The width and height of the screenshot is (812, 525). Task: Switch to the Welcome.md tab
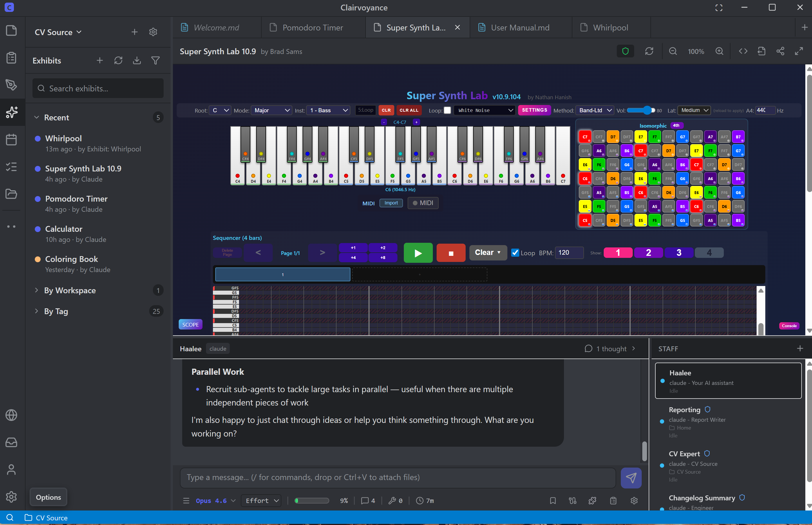pos(216,28)
